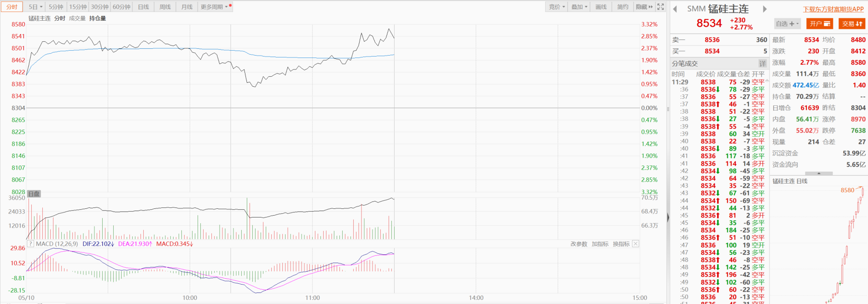Click the 昨结 8304 value
This screenshot has height=304, width=868.
[858, 108]
